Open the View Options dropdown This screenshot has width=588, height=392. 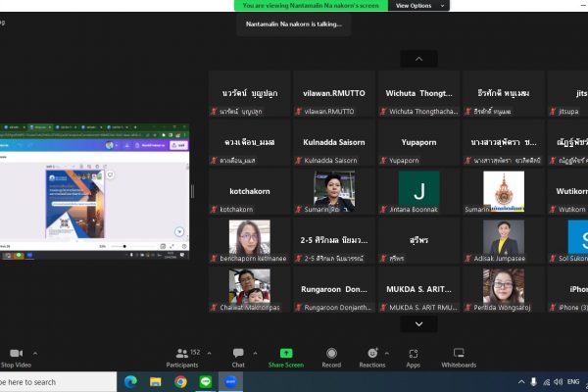418,6
